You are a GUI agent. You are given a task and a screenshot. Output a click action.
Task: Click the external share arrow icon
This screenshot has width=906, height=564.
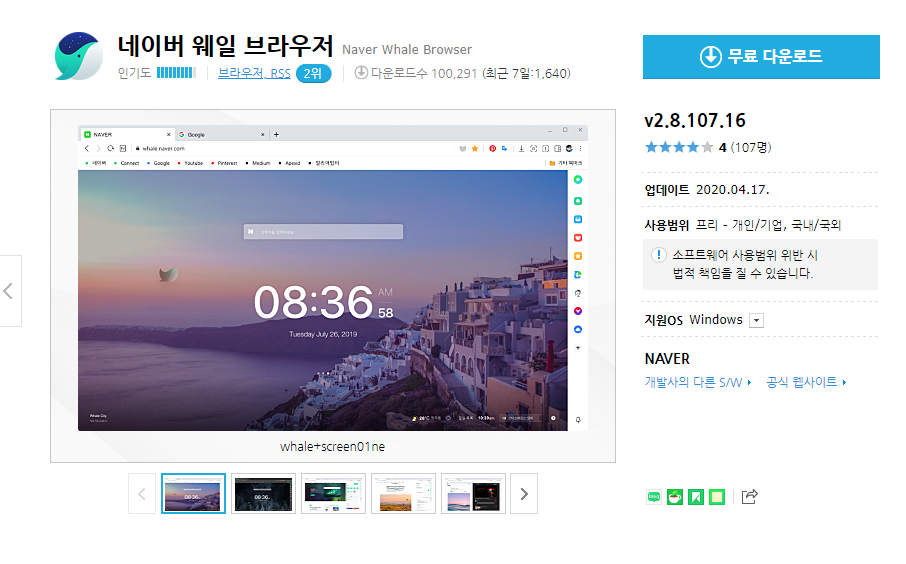[x=749, y=496]
